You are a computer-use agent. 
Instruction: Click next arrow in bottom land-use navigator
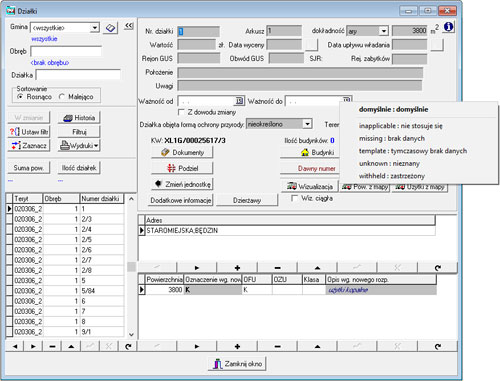tap(197, 346)
